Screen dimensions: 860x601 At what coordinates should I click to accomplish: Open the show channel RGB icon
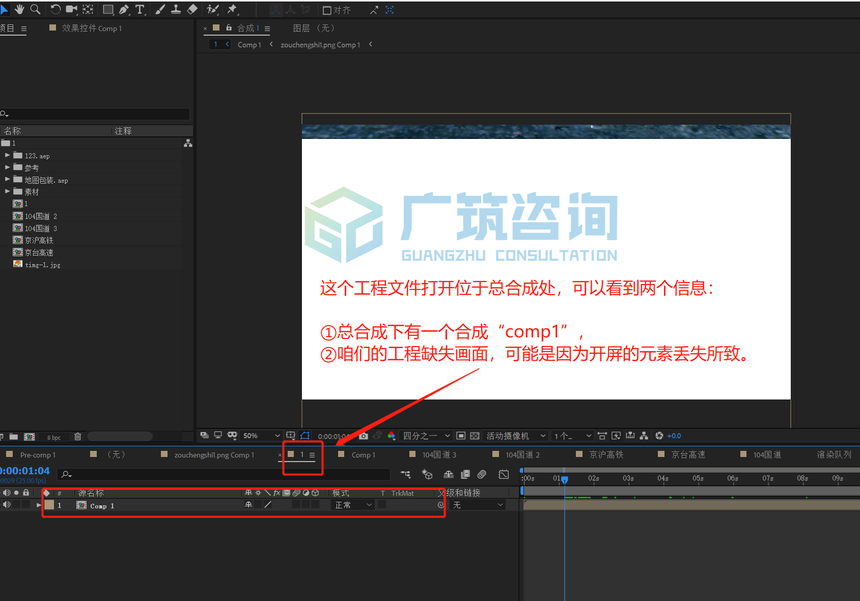point(391,436)
